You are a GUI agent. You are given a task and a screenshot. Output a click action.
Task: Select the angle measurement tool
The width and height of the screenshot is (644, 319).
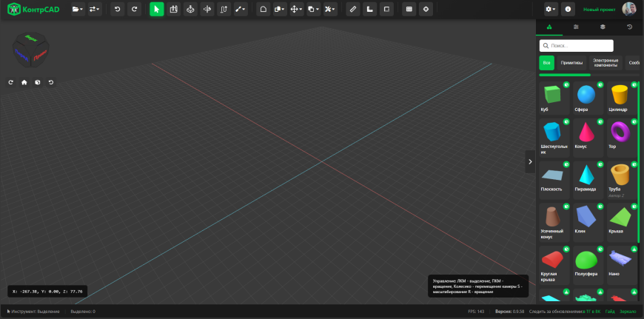(x=369, y=9)
